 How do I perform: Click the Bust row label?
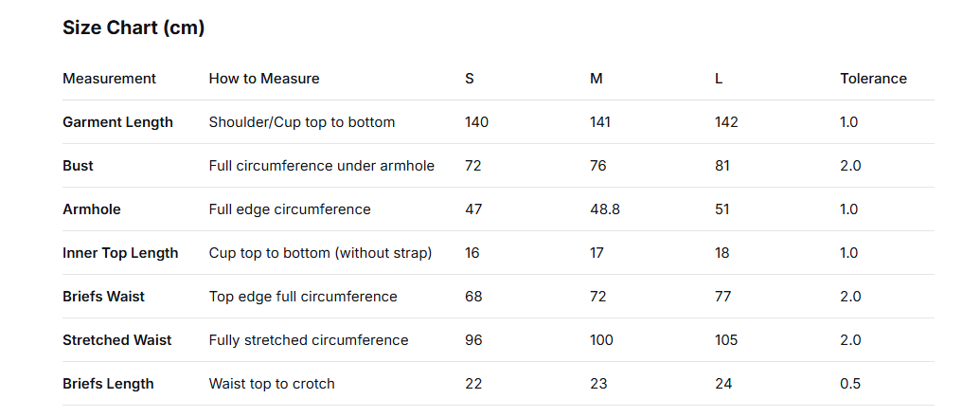coord(78,166)
